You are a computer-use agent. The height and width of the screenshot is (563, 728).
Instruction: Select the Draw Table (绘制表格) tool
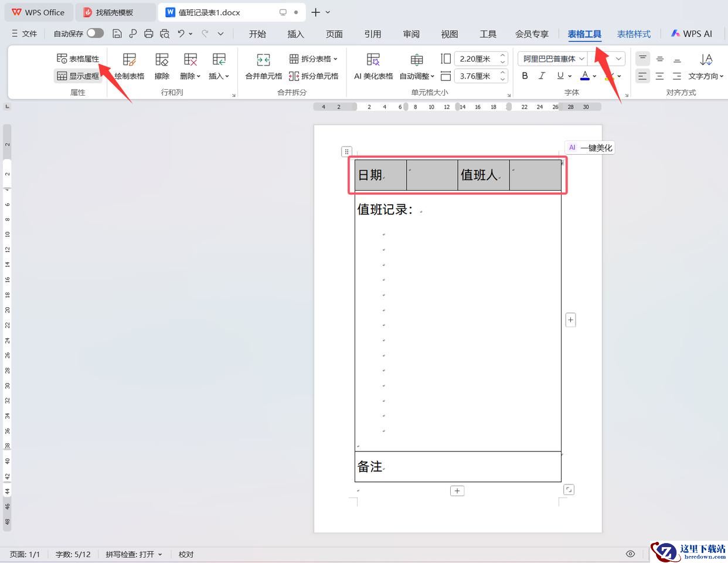point(130,66)
